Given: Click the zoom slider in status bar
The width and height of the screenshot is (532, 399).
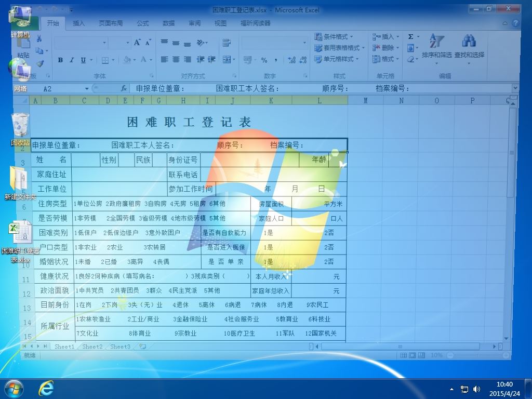Looking at the screenshot, I should pyautogui.click(x=478, y=355).
